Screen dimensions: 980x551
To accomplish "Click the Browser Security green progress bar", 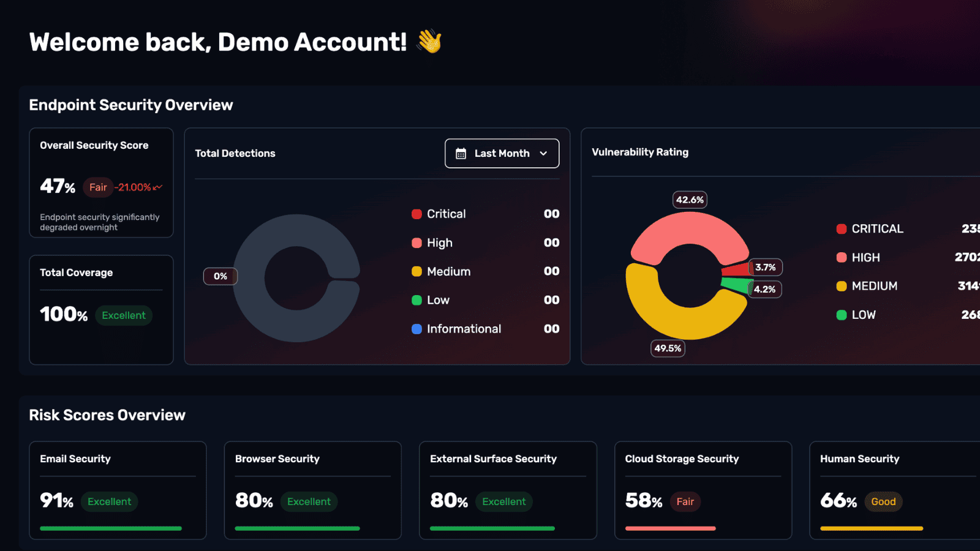I will click(297, 528).
